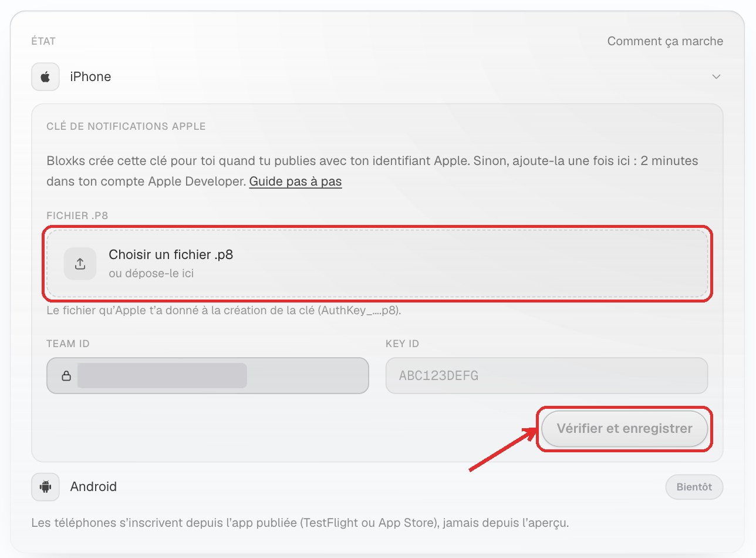Click the "CLÉ DE NOTIFICATIONS APPLE" heading
The image size is (756, 558).
point(126,126)
